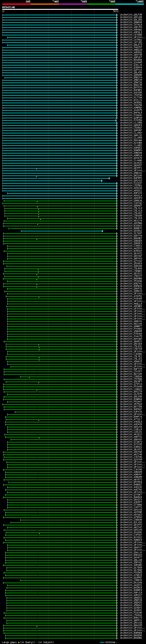Select UniRef100_B5B3T4 hit name

click(131, 77)
